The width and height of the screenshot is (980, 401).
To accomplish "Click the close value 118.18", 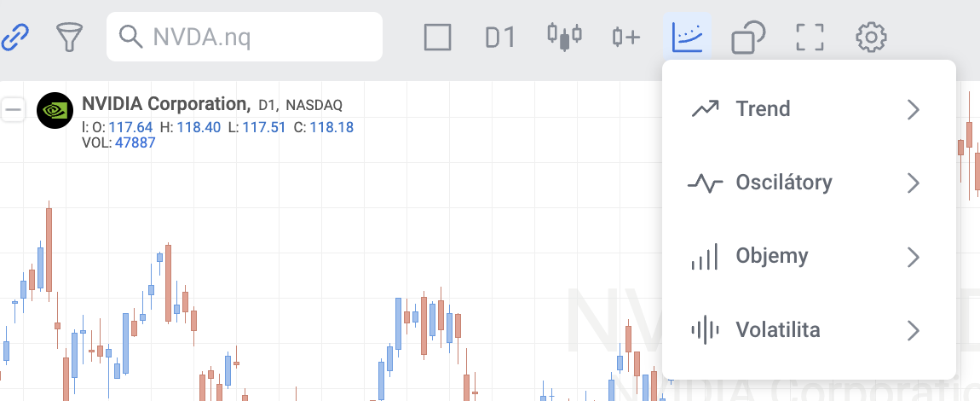I will click(331, 128).
